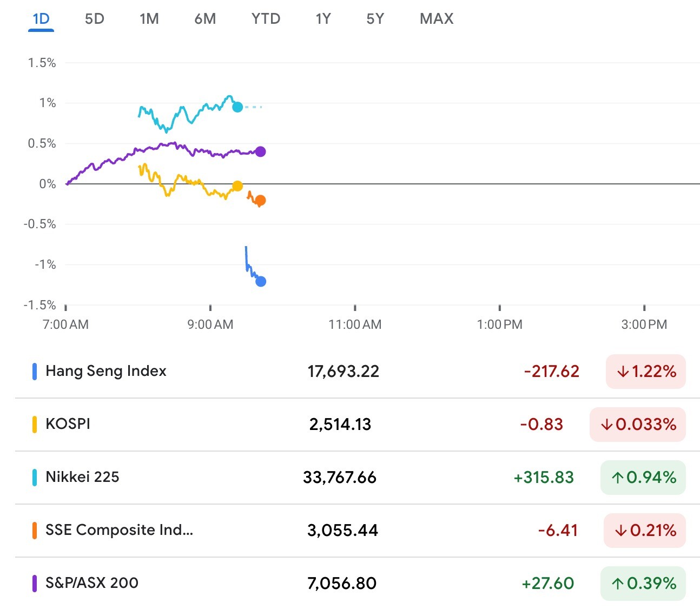Click the 0.033% down change badge
The width and height of the screenshot is (700, 609).
638,425
